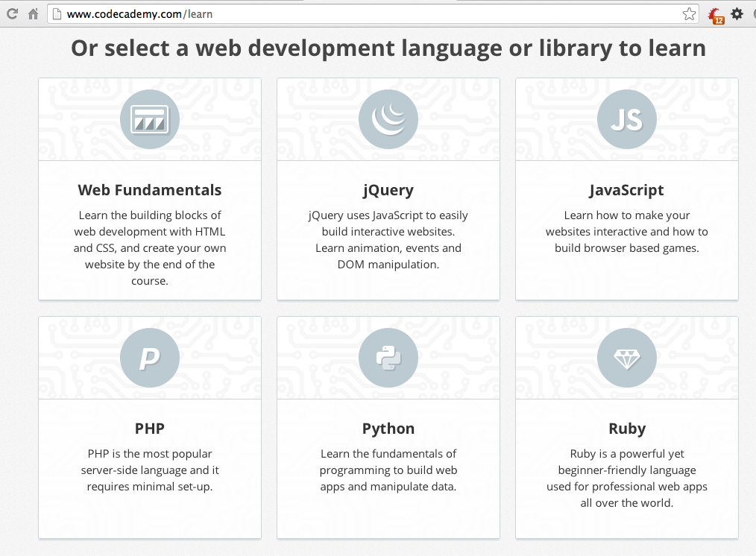This screenshot has height=556, width=756.
Task: Open the jQuery course title
Action: [388, 190]
